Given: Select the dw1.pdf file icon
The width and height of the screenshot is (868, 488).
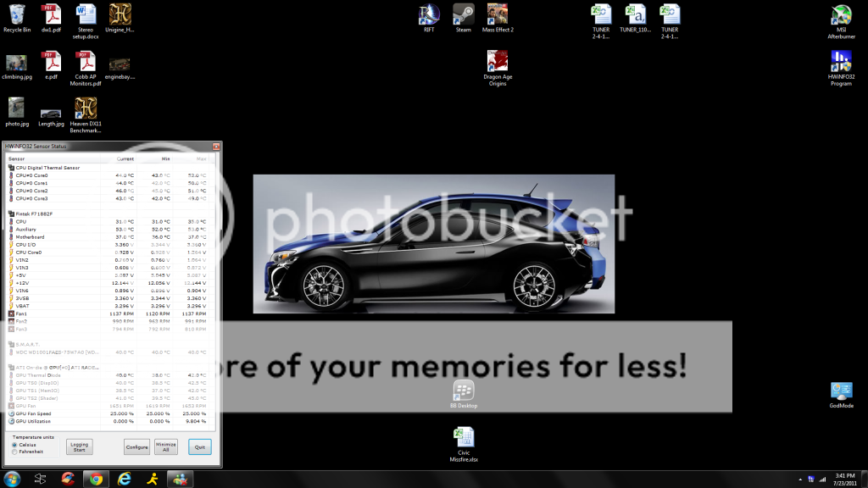Looking at the screenshot, I should pyautogui.click(x=51, y=19).
